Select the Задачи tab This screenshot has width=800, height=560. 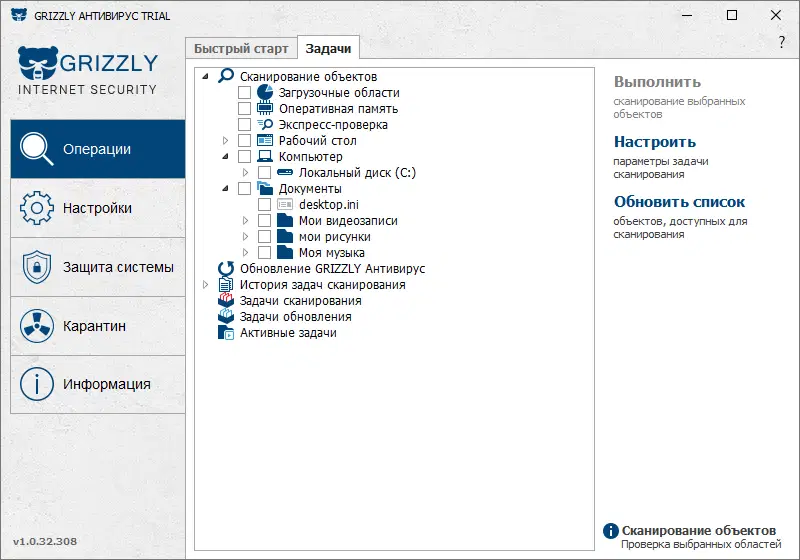tap(328, 48)
